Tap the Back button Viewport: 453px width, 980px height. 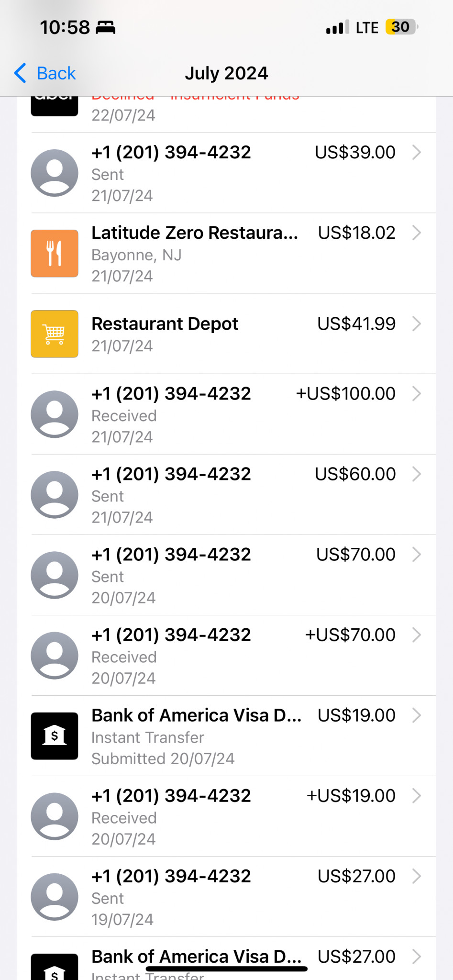[x=45, y=73]
